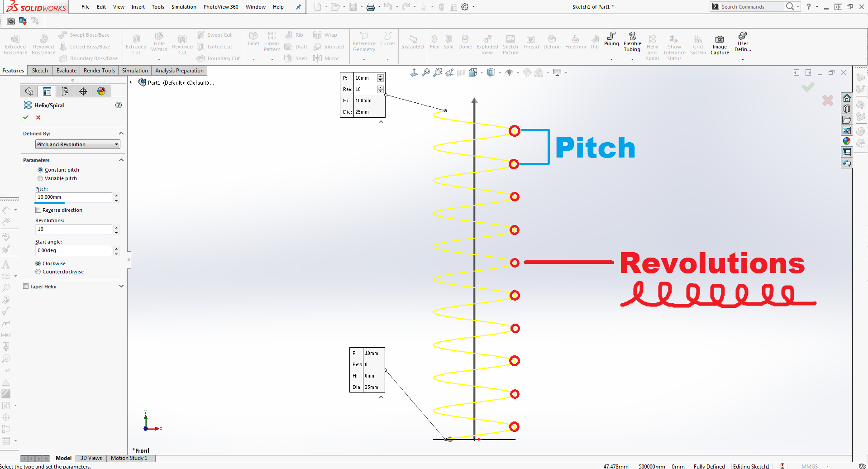The width and height of the screenshot is (868, 469).
Task: Collapse the Parameters section
Action: pyautogui.click(x=121, y=160)
